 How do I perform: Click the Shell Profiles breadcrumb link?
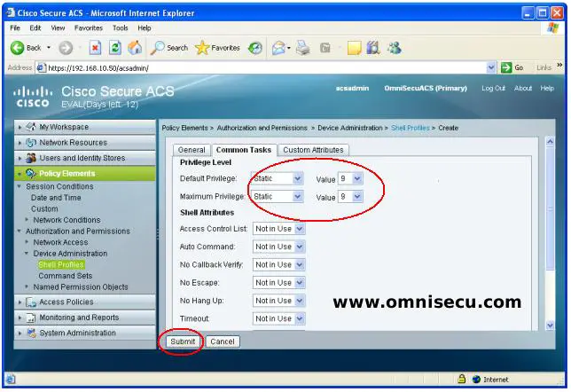tap(411, 128)
